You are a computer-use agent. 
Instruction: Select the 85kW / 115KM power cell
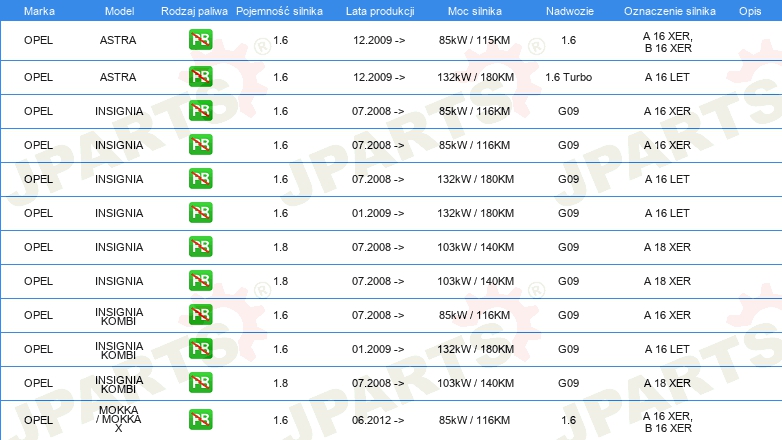click(x=474, y=40)
